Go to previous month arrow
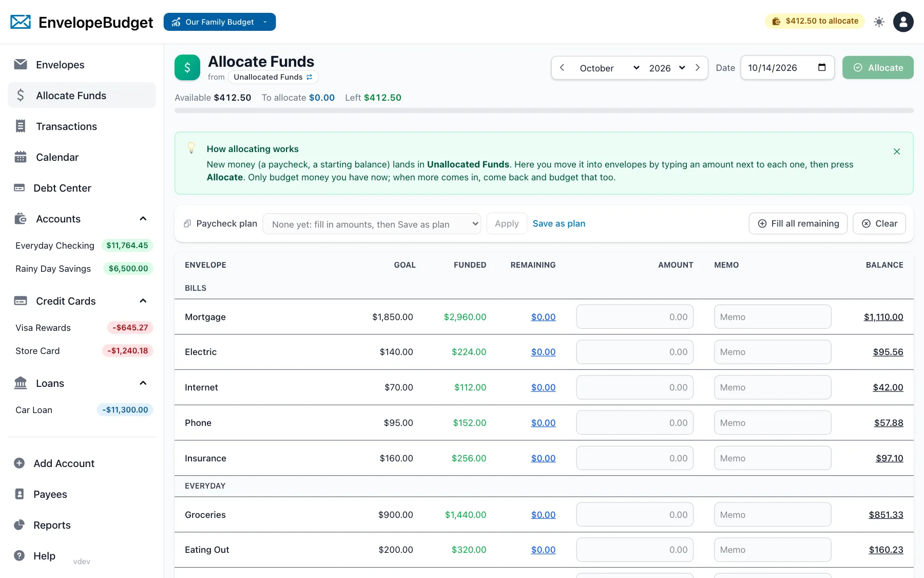This screenshot has width=924, height=578. tap(562, 68)
